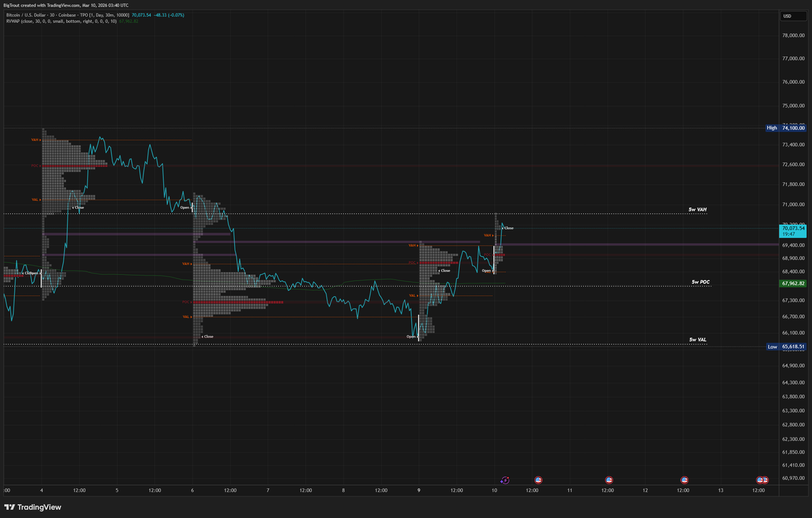This screenshot has height=518, width=812.
Task: Select the green RVWAP value label 67,962.82
Action: click(793, 284)
